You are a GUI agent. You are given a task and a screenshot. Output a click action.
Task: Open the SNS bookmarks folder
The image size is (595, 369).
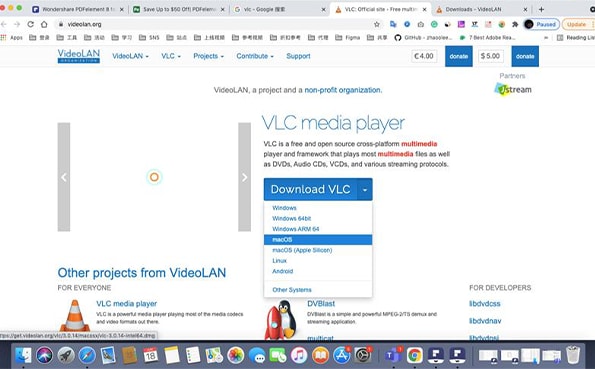click(x=149, y=38)
